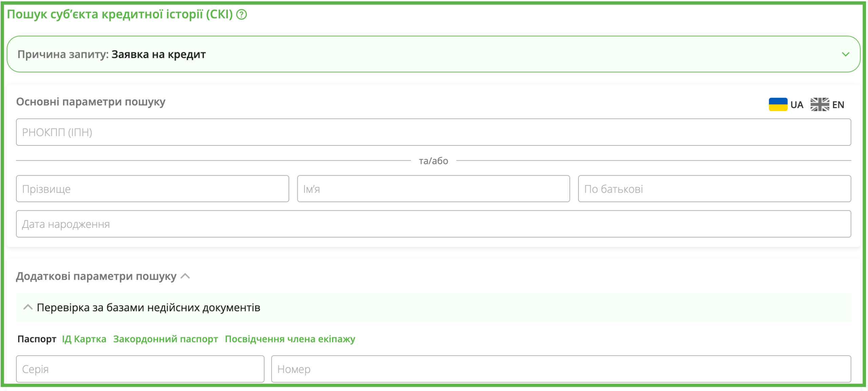Focus the РНОКПП (ІПН) input field

(433, 132)
